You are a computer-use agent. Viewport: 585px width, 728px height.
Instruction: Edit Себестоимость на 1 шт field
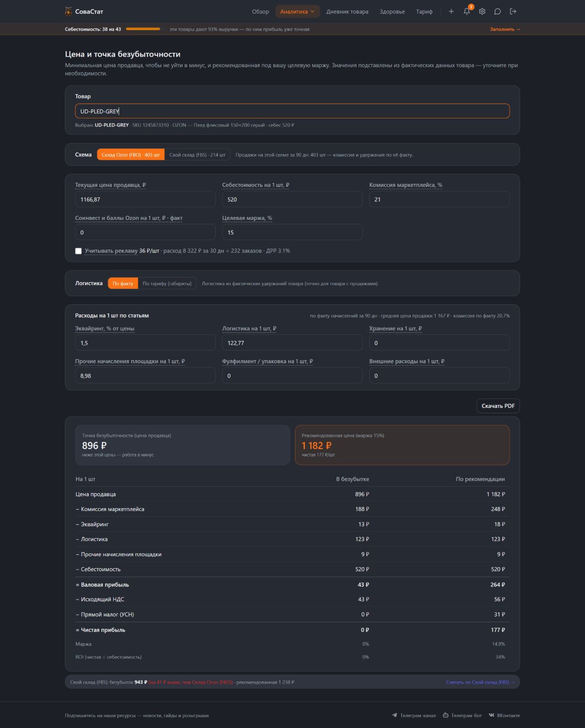[292, 199]
